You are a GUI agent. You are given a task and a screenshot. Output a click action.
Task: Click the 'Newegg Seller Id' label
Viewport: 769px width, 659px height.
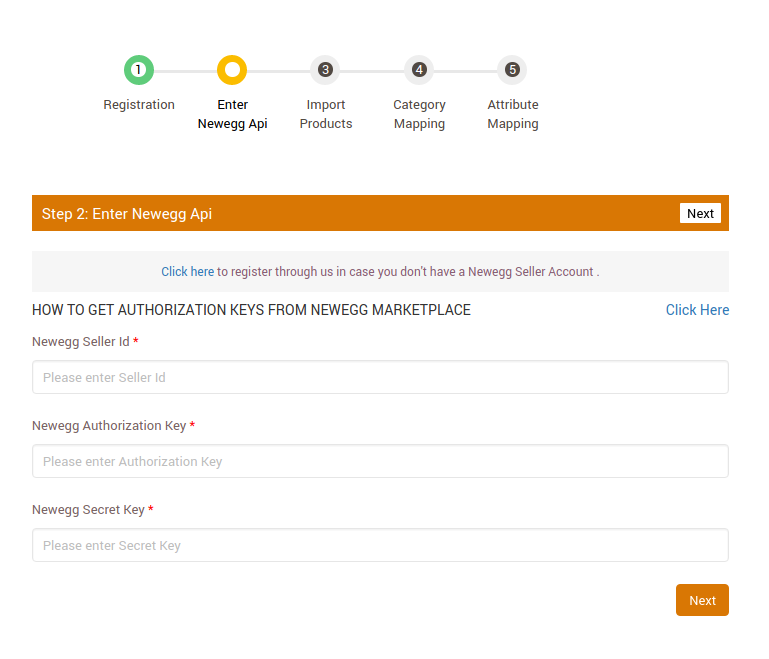pos(81,342)
